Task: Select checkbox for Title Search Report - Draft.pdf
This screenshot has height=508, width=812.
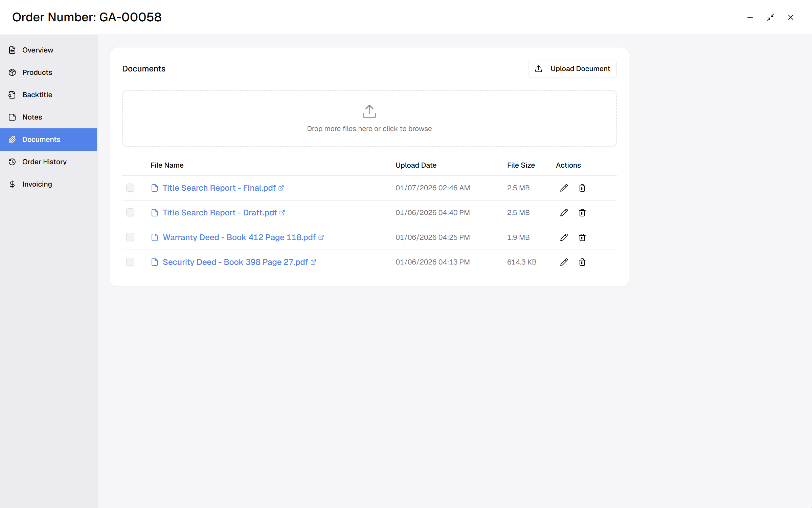Action: (130, 213)
